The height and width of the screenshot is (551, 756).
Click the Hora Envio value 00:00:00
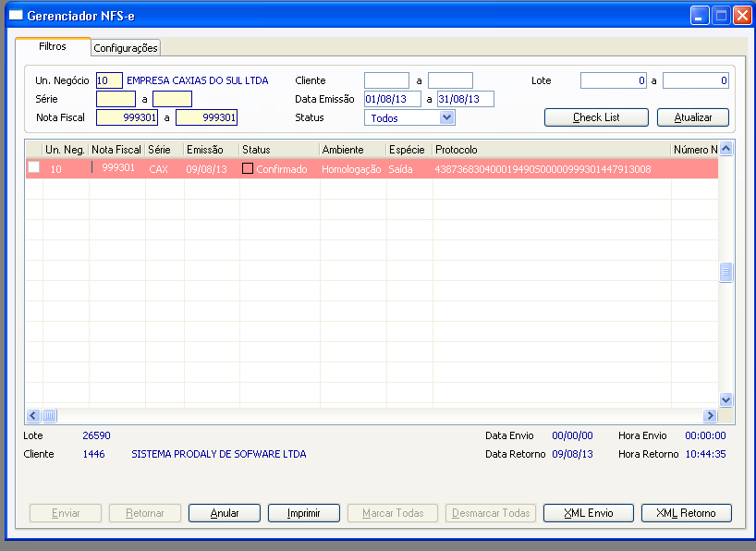(705, 435)
